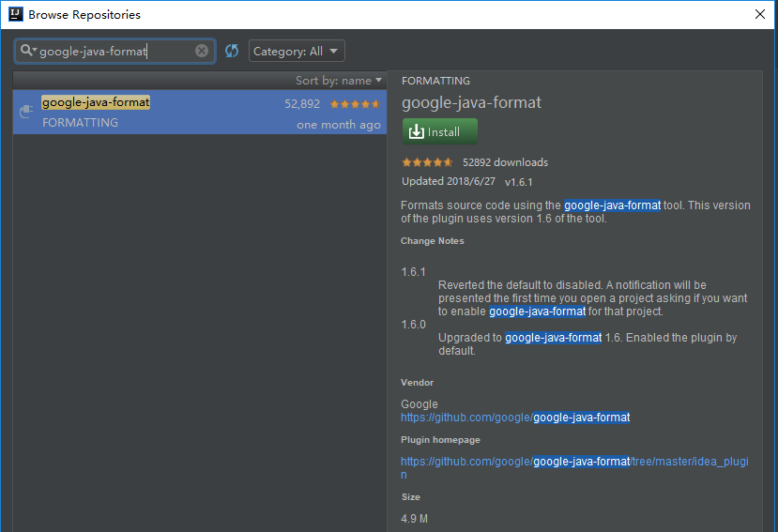
Task: Expand the Sort by: name dropdown
Action: [x=339, y=81]
